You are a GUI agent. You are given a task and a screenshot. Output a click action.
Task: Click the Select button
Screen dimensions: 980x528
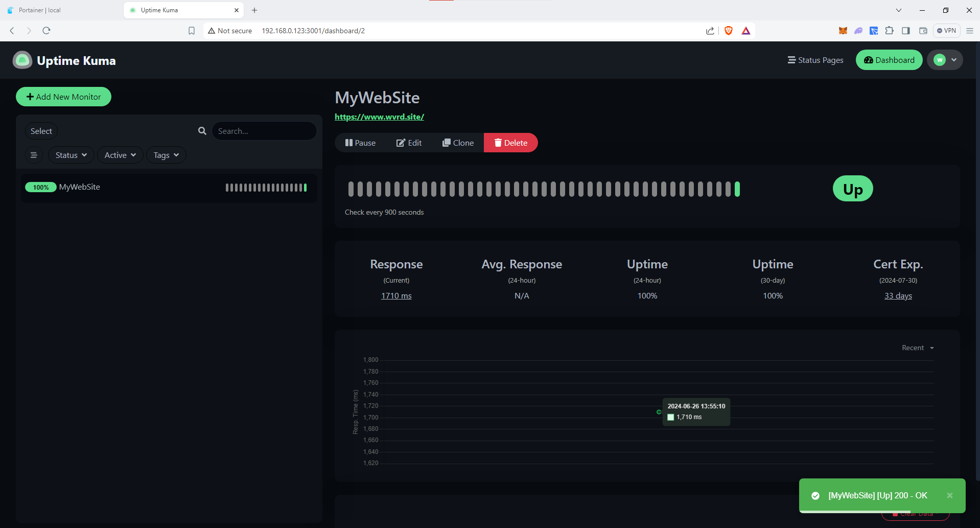[41, 131]
